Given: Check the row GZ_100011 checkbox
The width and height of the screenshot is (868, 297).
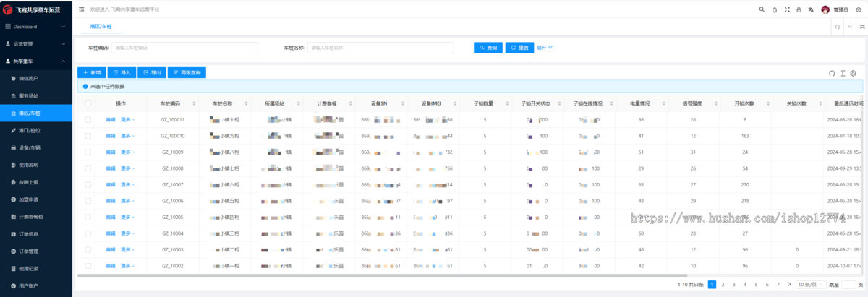Looking at the screenshot, I should click(x=88, y=120).
